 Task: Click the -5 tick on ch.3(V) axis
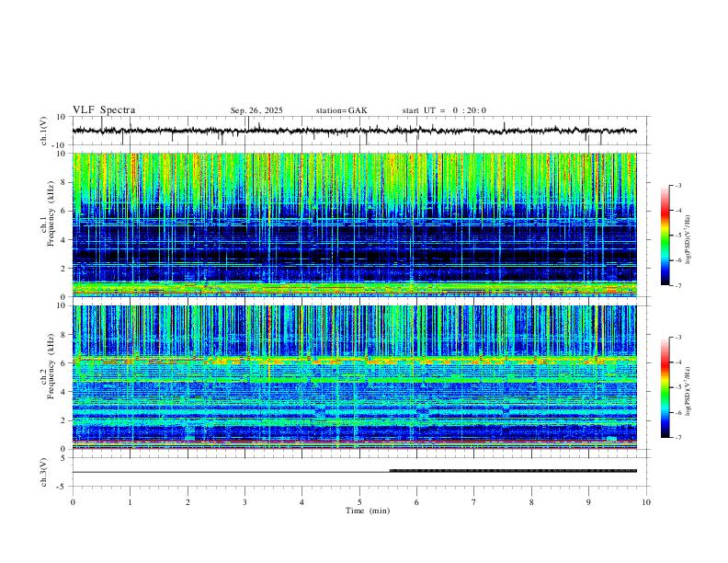coord(63,487)
